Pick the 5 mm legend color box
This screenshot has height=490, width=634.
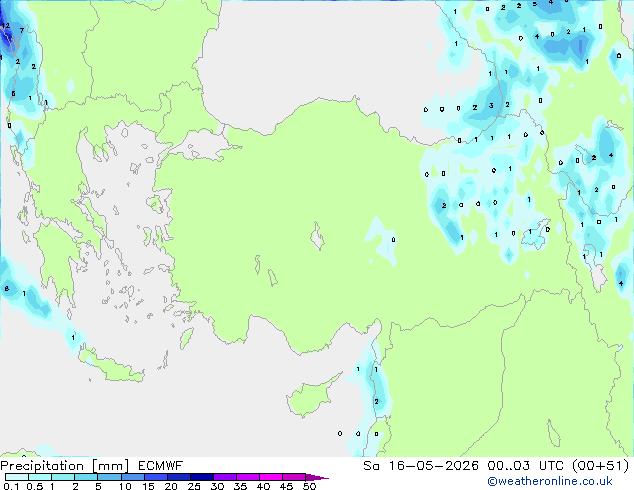pyautogui.click(x=109, y=477)
